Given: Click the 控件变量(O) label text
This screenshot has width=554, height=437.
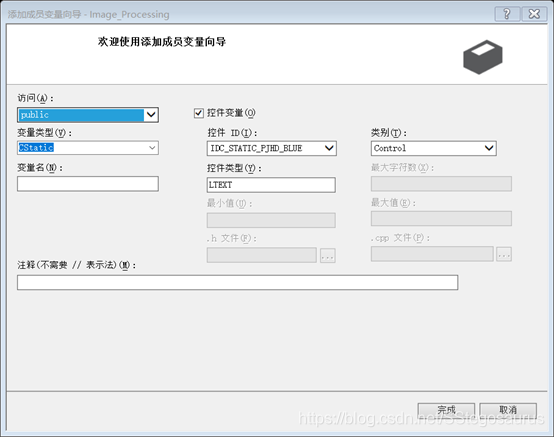Looking at the screenshot, I should (x=231, y=113).
